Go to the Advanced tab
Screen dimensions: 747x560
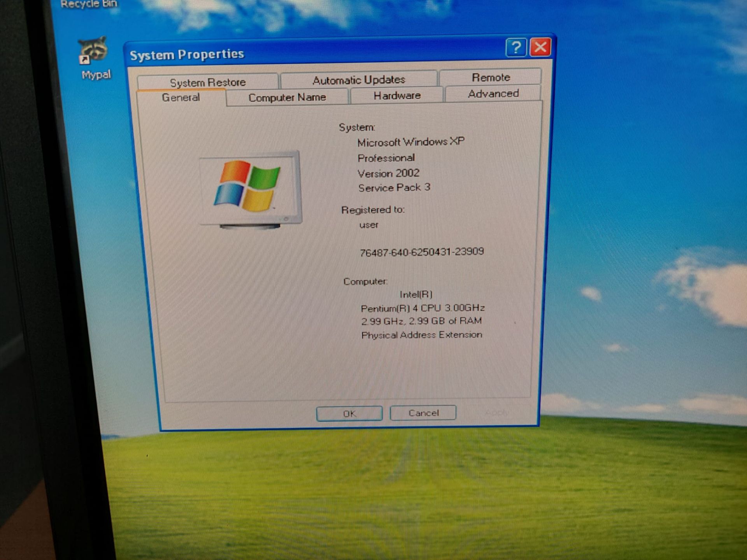coord(493,93)
